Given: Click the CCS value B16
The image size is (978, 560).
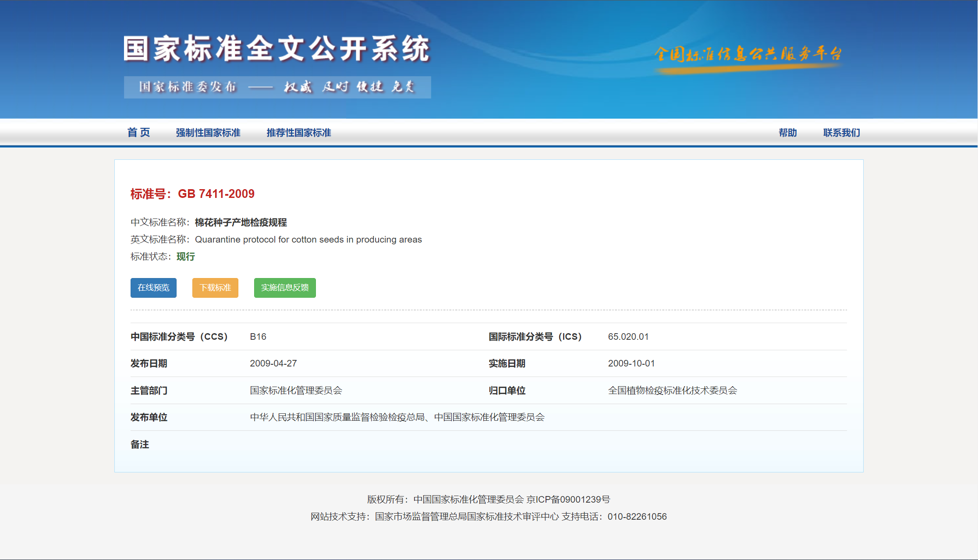Looking at the screenshot, I should point(258,337).
